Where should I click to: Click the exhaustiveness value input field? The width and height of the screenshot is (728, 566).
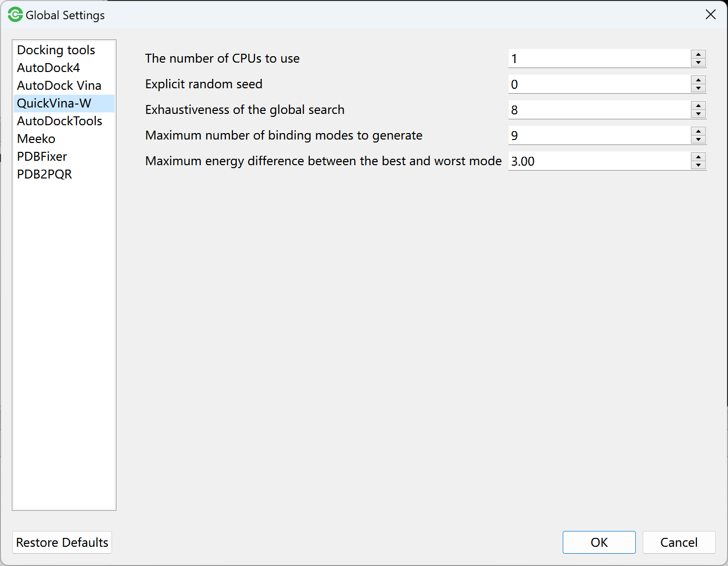(599, 110)
